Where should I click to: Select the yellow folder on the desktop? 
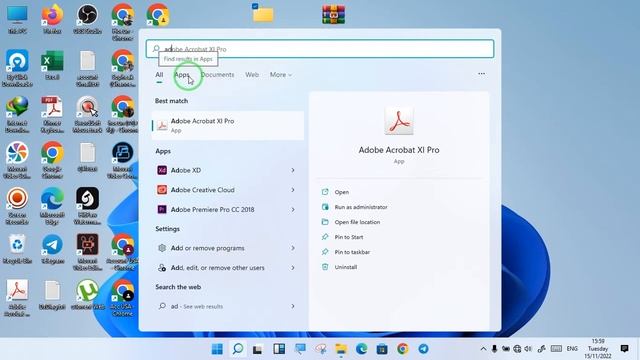(x=262, y=13)
